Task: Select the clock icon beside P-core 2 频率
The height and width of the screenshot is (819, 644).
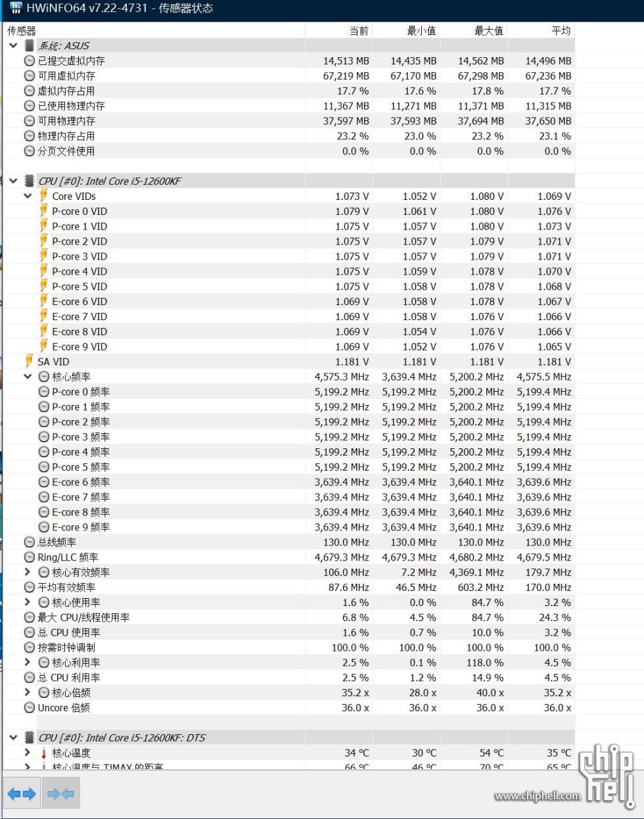Action: [x=44, y=422]
